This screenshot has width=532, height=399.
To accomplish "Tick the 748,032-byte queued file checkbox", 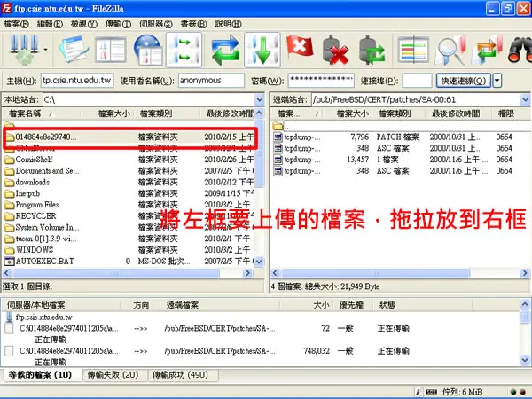I will click(10, 351).
